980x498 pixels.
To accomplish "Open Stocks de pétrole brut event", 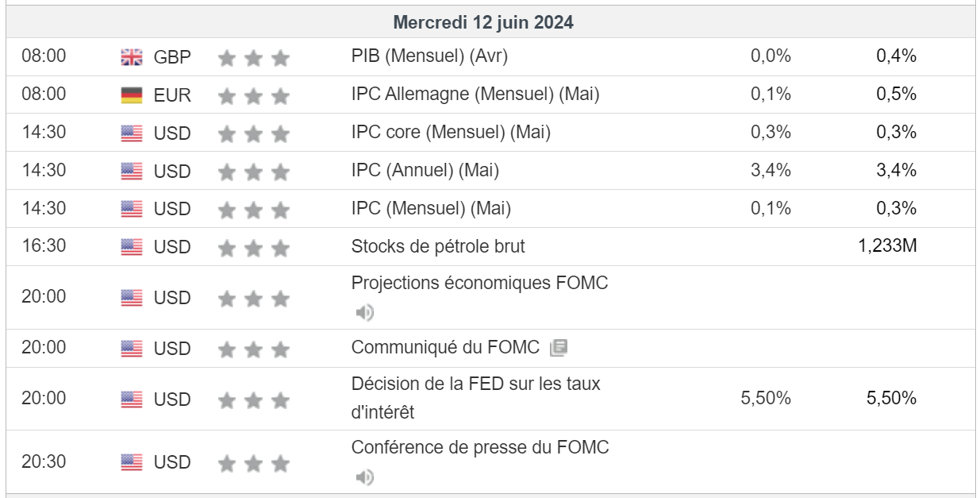I will click(438, 246).
